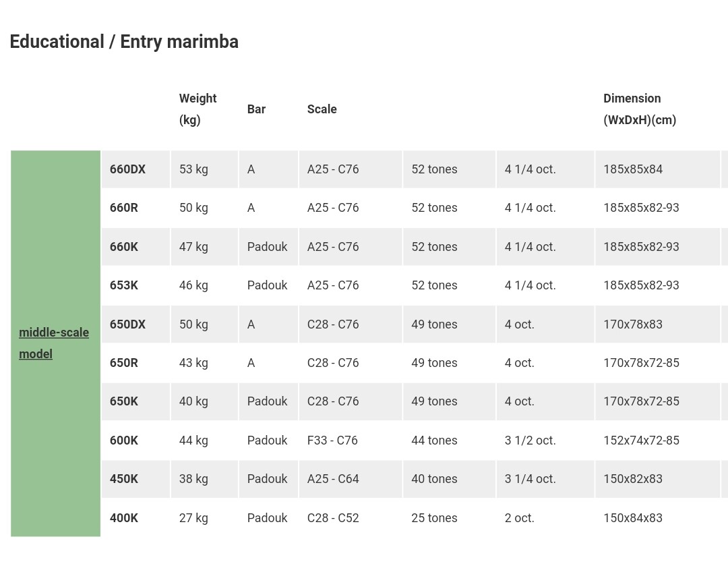The height and width of the screenshot is (568, 728).
Task: Click the 25 tones cell
Action: [434, 518]
